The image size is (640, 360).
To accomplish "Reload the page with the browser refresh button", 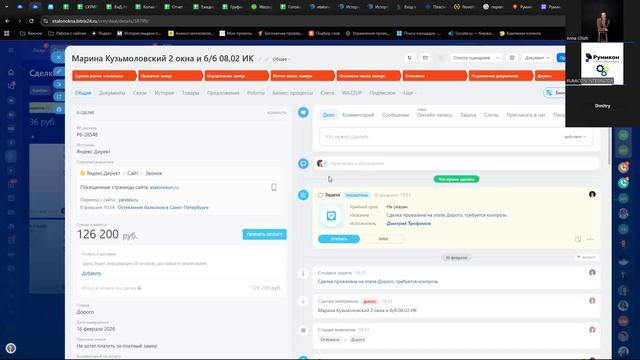I will coord(31,21).
